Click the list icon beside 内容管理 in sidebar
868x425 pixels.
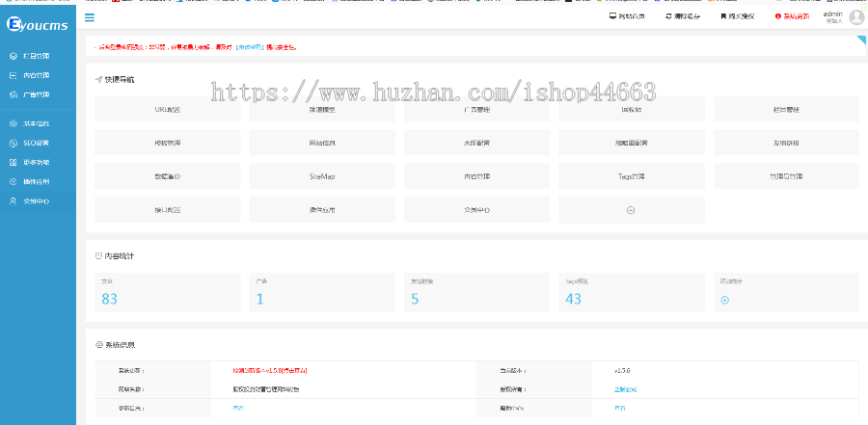click(14, 75)
